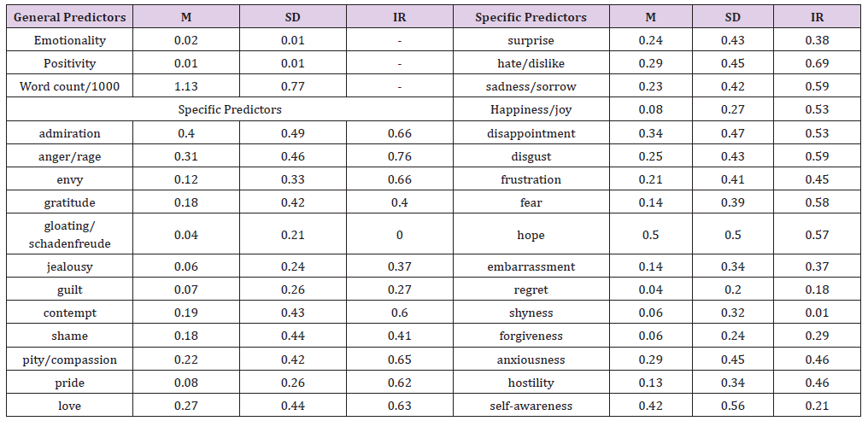The image size is (868, 421).
Task: Click the gloating/schadenfreude cell
Action: tap(70, 235)
